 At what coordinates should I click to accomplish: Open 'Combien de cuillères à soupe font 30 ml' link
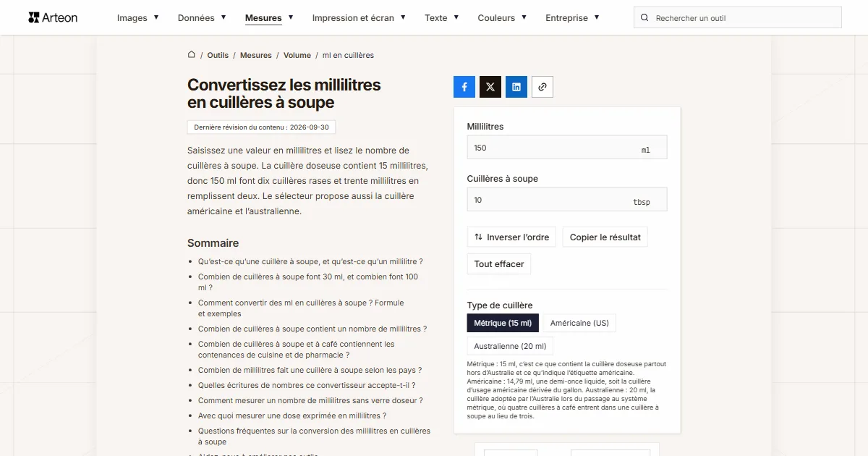click(x=308, y=282)
